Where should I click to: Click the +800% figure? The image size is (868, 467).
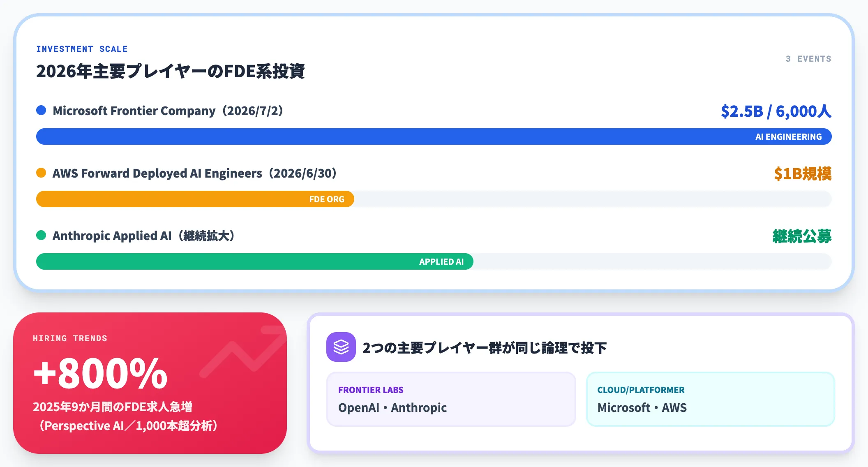(x=101, y=373)
